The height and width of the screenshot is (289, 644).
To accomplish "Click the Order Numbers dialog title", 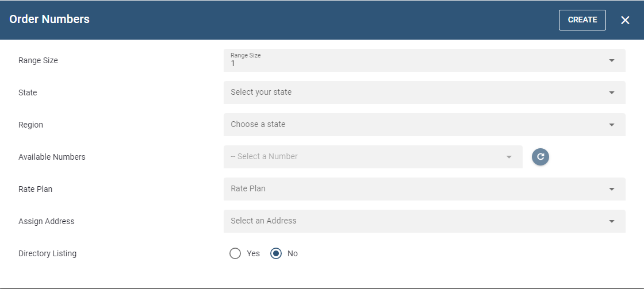I will [49, 19].
